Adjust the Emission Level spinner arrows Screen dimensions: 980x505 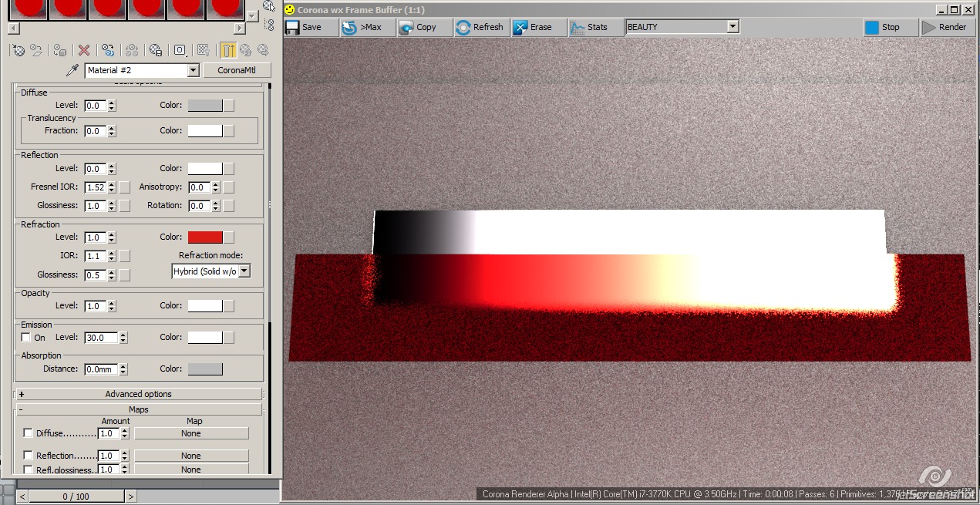123,338
